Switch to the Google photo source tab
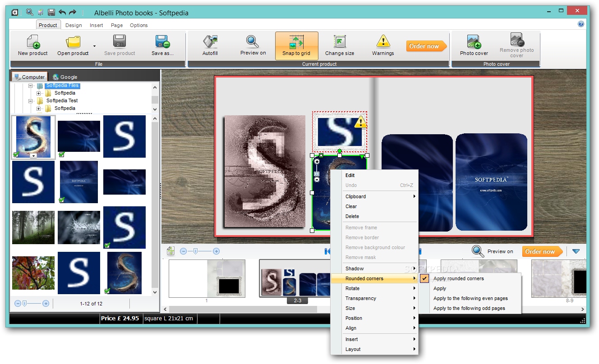599x364 pixels. (65, 77)
